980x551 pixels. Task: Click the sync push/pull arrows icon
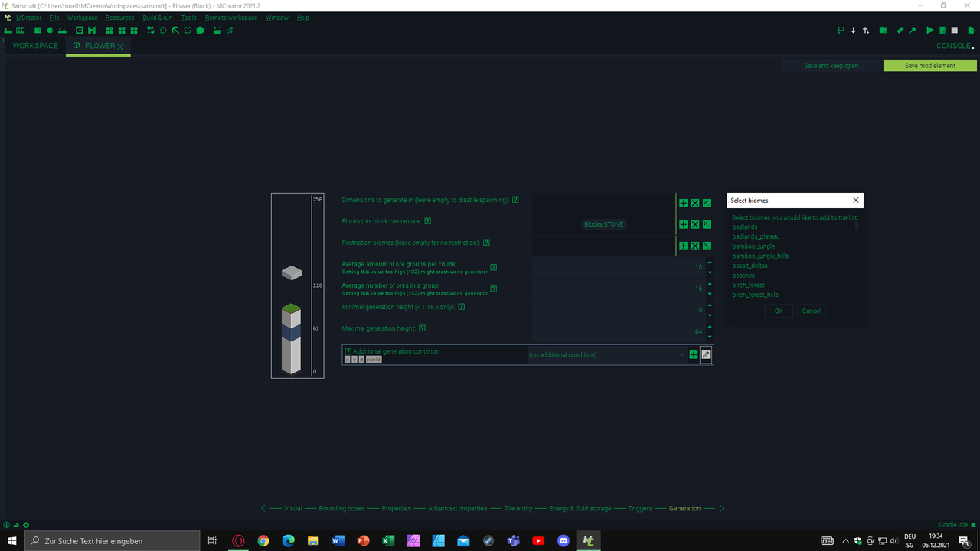tap(866, 31)
